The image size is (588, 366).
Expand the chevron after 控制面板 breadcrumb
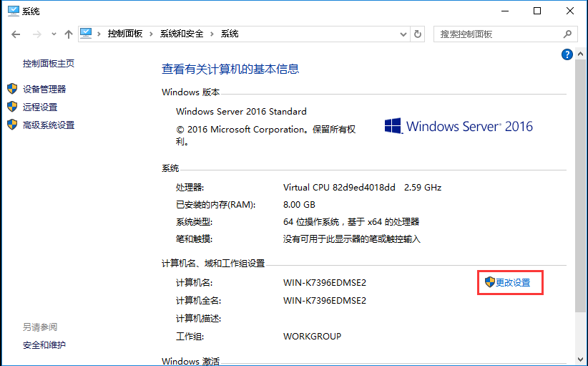(151, 34)
